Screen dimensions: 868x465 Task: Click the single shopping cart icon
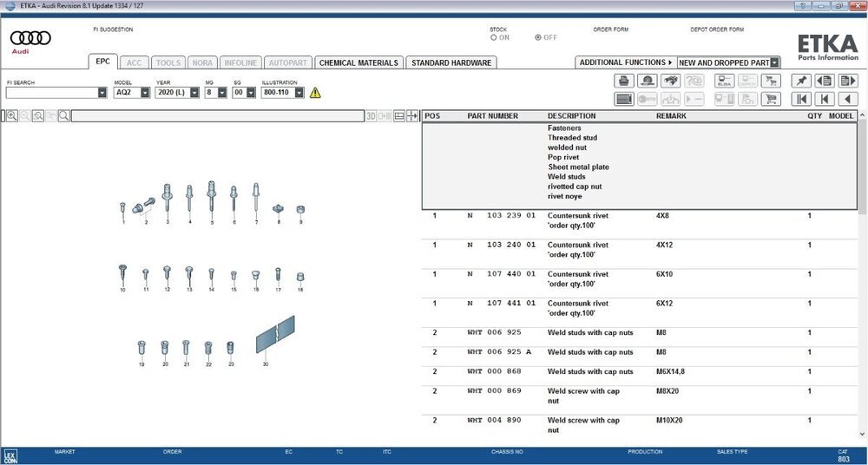(x=771, y=99)
